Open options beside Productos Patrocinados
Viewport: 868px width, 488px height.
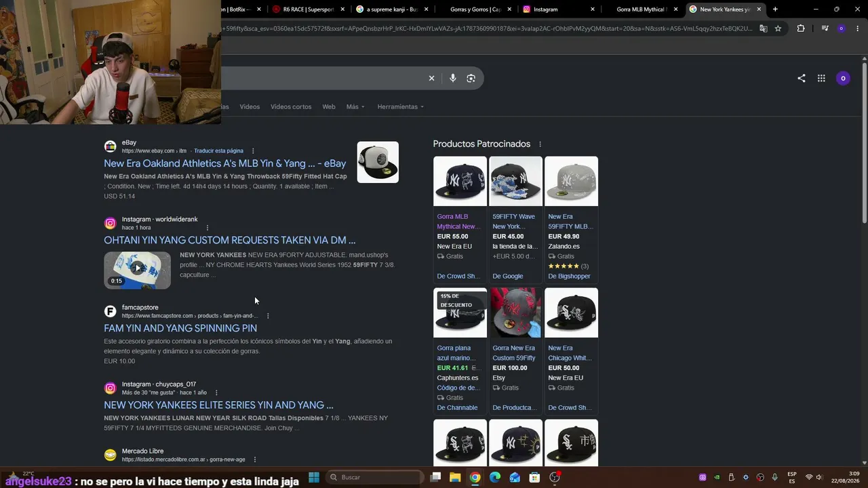point(540,144)
